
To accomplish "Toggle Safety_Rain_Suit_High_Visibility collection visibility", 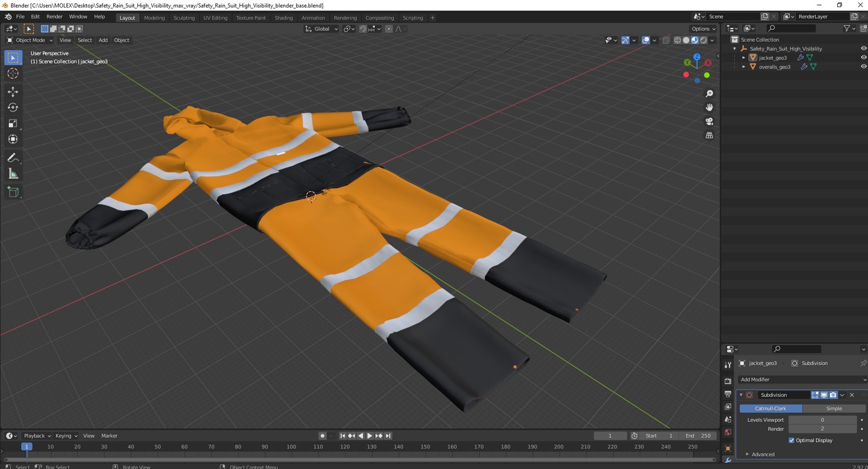I will 863,48.
